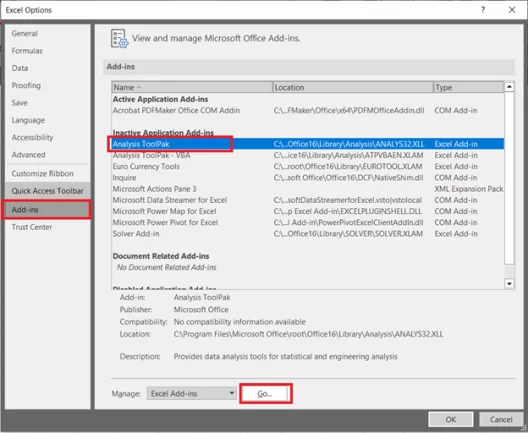Click the Add-ins settings gear icon
The image size is (528, 433).
point(120,38)
